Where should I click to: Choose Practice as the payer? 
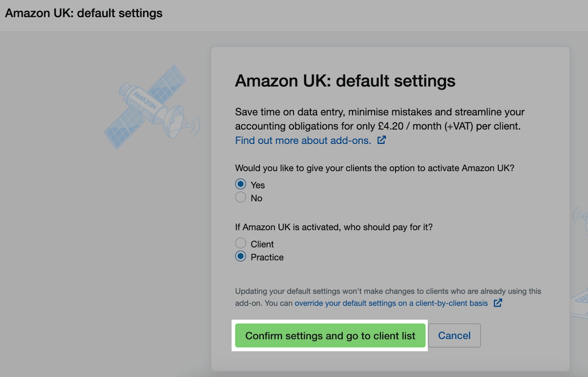tap(240, 256)
